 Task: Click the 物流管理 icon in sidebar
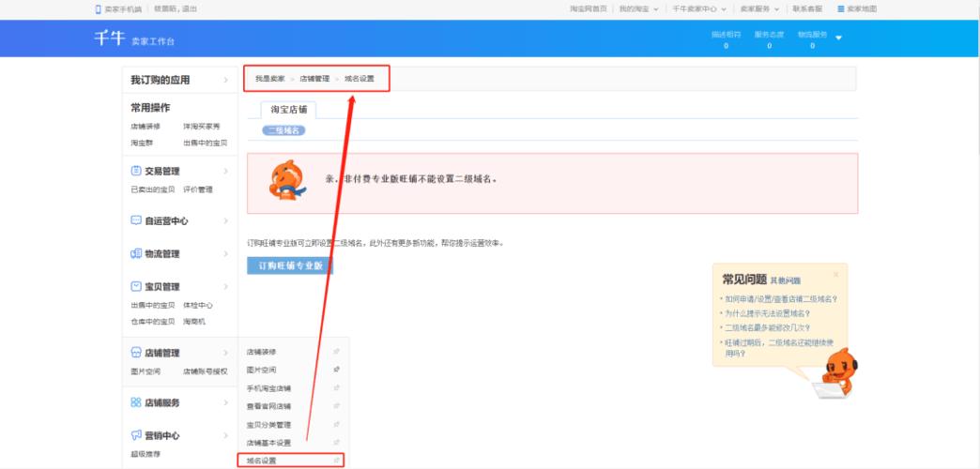tap(135, 253)
